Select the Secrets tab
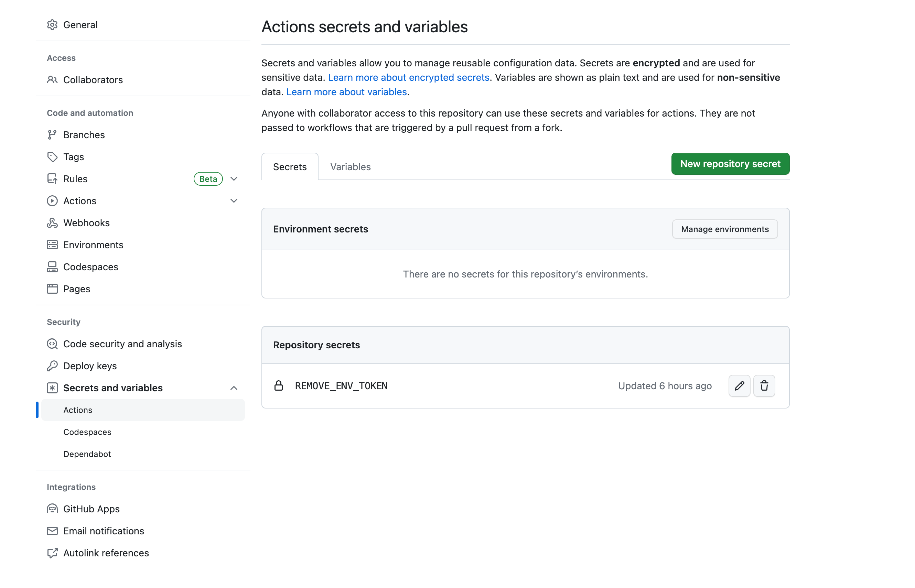Viewport: 915px width, 588px height. (x=290, y=167)
